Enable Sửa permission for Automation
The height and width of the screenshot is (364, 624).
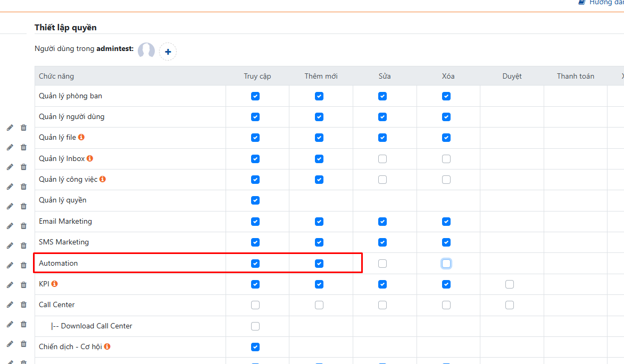pos(382,264)
